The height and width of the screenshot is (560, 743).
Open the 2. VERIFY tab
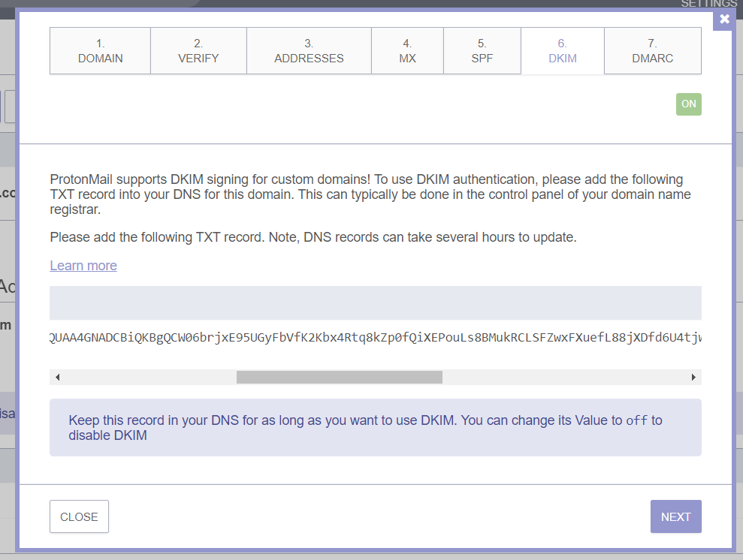[x=198, y=50]
